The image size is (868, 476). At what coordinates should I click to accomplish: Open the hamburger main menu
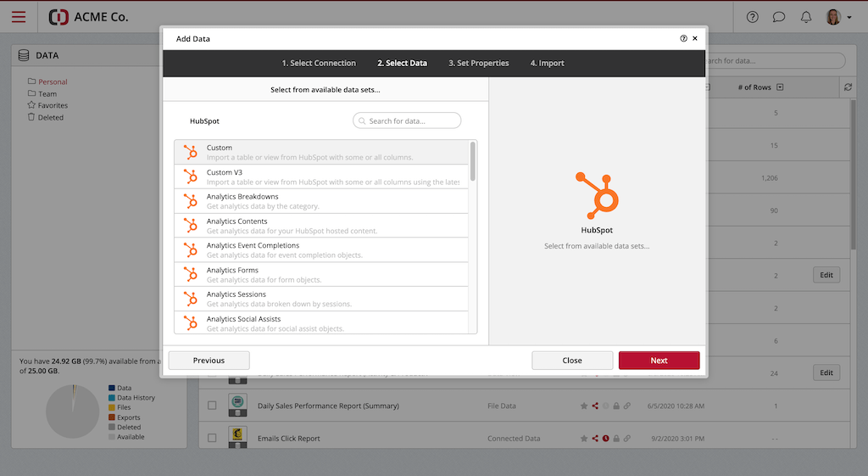click(19, 17)
